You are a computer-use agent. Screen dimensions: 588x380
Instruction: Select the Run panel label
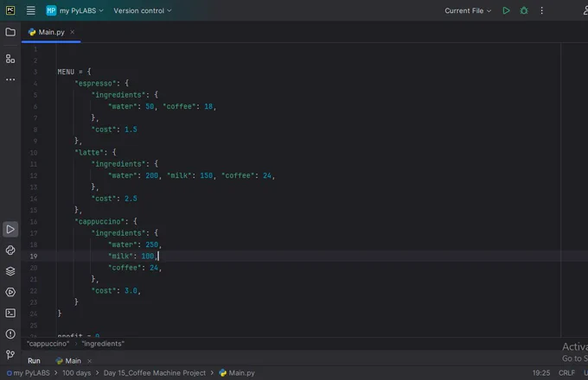34,361
